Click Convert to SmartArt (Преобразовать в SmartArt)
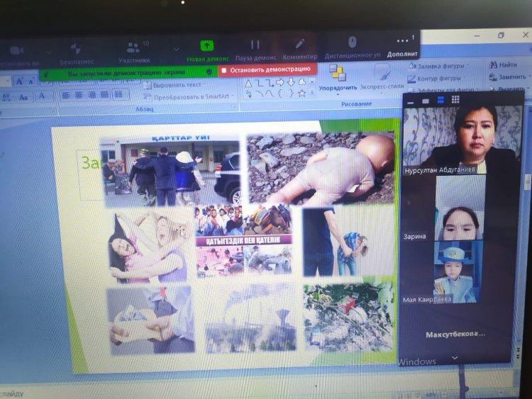This screenshot has width=532, height=399. coord(189,96)
